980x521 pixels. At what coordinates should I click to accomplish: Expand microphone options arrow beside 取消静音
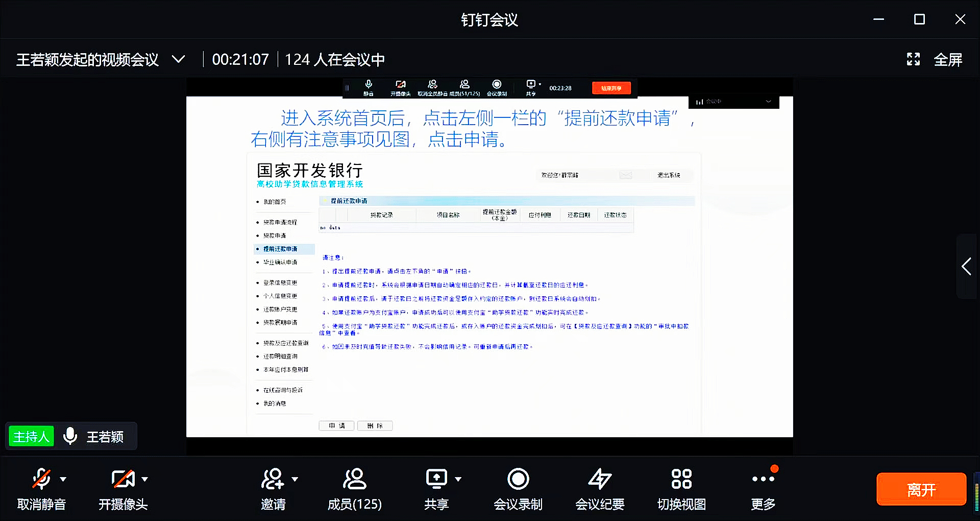point(63,479)
